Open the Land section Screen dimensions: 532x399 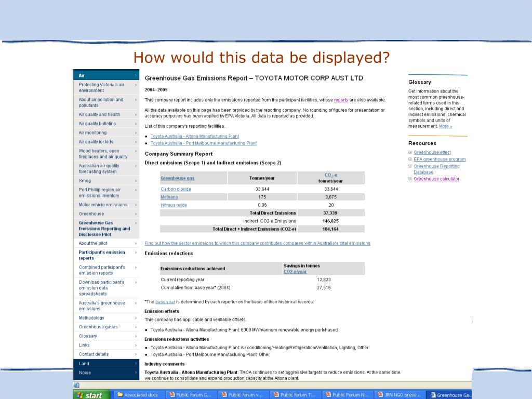(106, 364)
